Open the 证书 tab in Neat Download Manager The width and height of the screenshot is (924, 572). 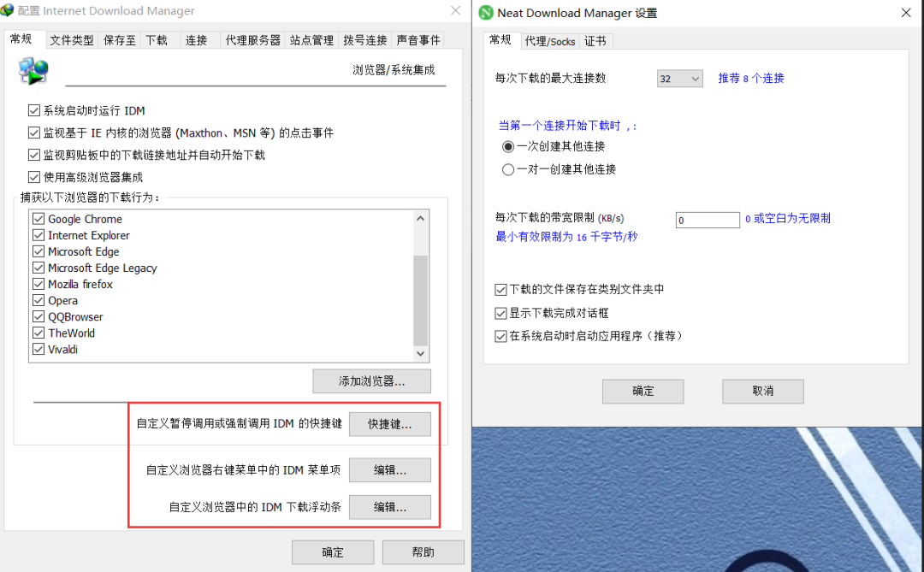(x=595, y=40)
